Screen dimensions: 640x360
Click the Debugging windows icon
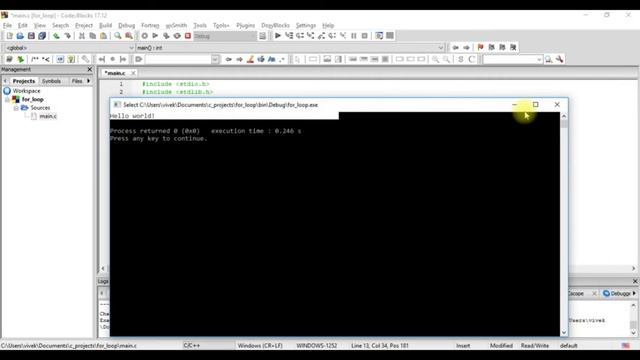click(379, 36)
